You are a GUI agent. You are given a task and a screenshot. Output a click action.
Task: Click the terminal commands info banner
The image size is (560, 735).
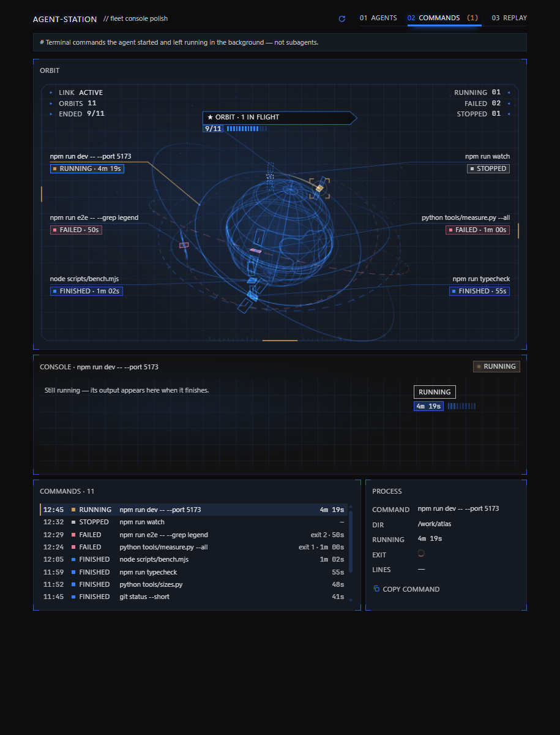click(x=280, y=42)
